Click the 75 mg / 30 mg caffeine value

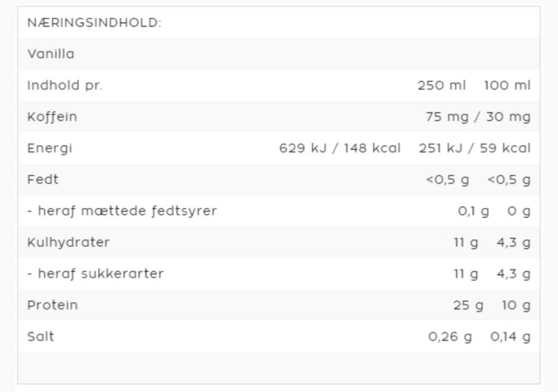pyautogui.click(x=478, y=117)
